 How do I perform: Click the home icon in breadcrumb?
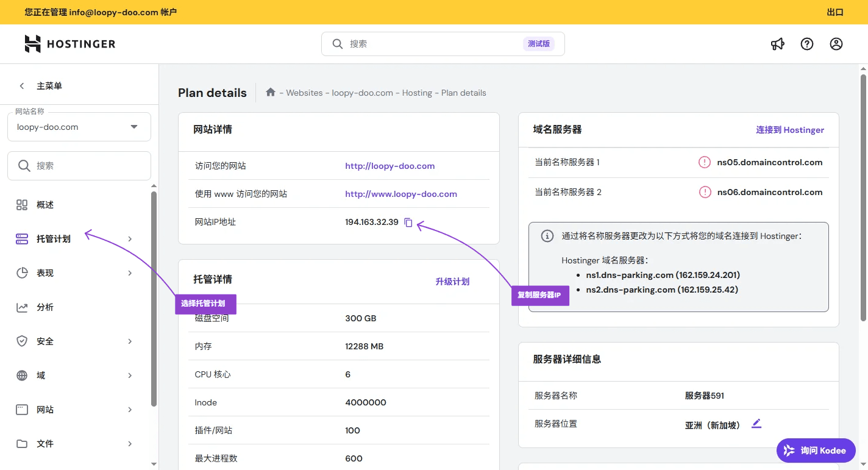point(271,93)
